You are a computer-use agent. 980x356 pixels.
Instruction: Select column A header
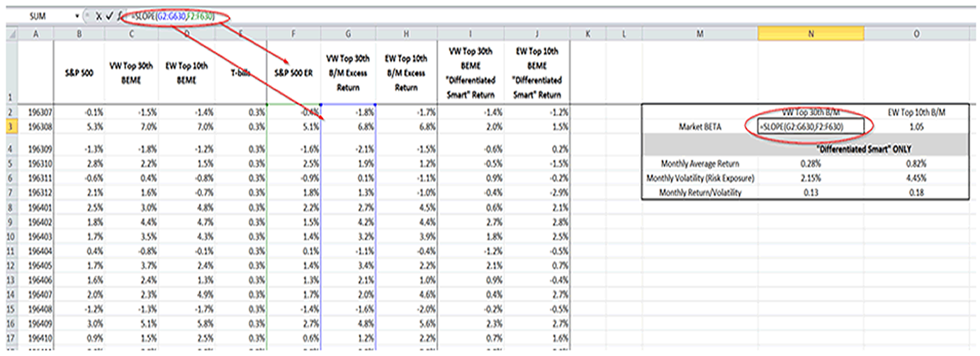pyautogui.click(x=36, y=33)
